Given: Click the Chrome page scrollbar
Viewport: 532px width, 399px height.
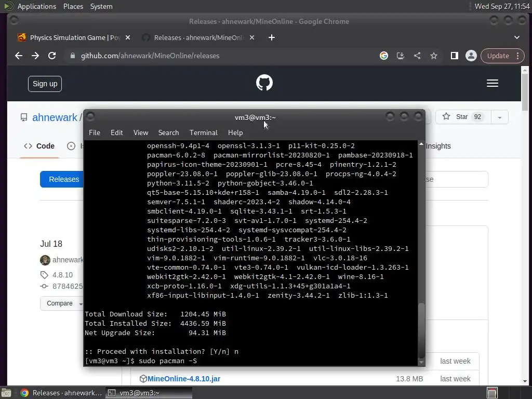Looking at the screenshot, I should [525, 91].
